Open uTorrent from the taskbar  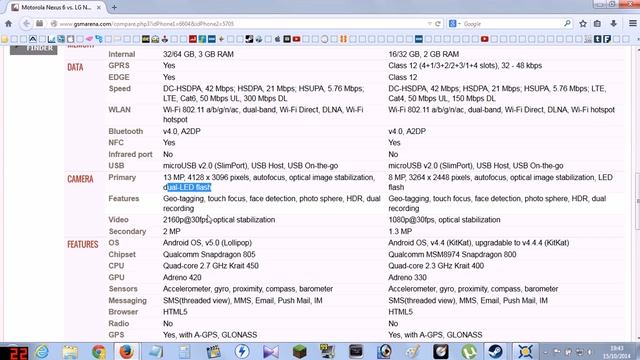(469, 351)
